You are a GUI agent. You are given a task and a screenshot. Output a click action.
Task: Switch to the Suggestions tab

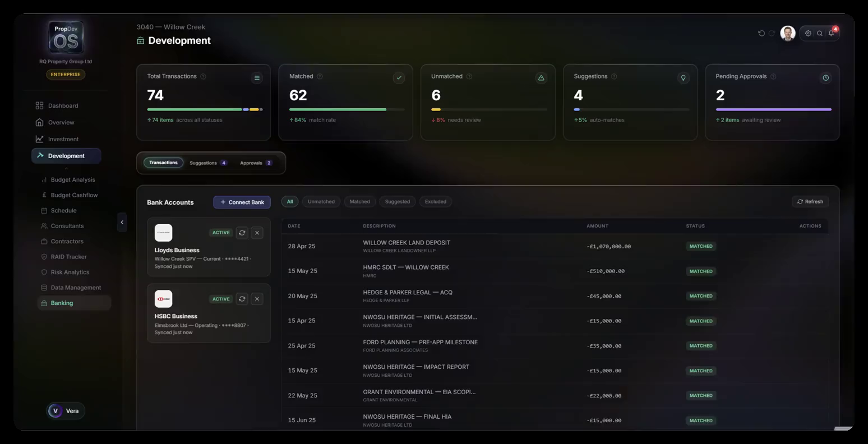pos(208,163)
